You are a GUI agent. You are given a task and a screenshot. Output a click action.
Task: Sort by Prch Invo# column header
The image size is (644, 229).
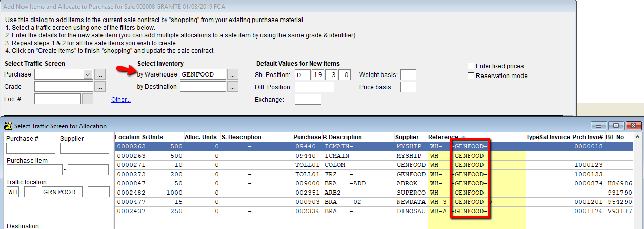pyautogui.click(x=588, y=137)
